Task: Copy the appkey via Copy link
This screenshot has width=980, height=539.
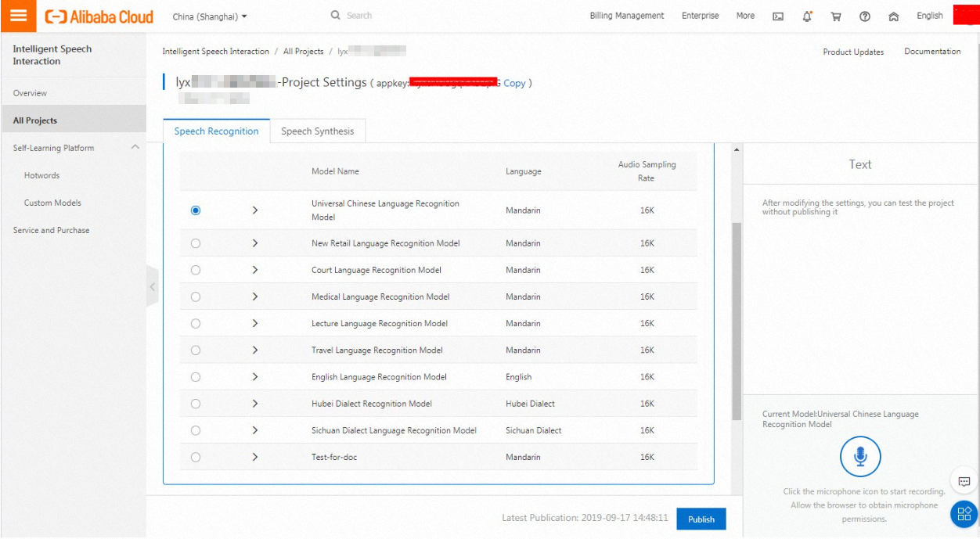Action: tap(514, 83)
